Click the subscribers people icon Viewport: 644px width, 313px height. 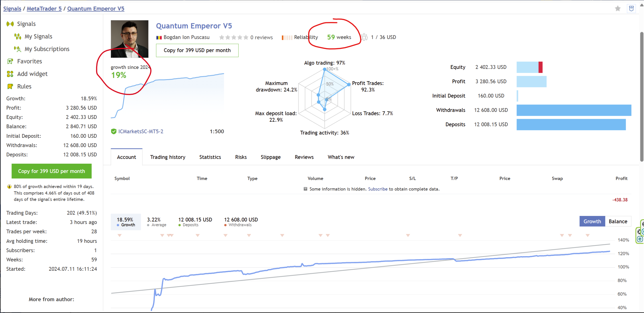point(364,37)
